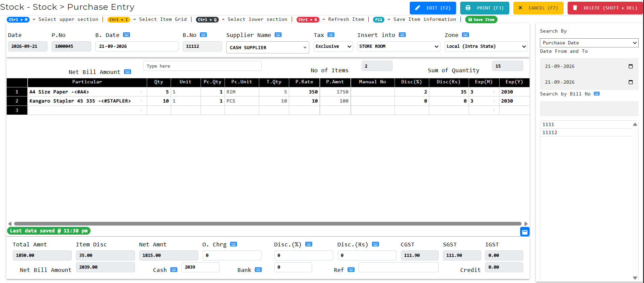Click the keyboard icon next to Ref
The height and width of the screenshot is (283, 644).
click(351, 270)
